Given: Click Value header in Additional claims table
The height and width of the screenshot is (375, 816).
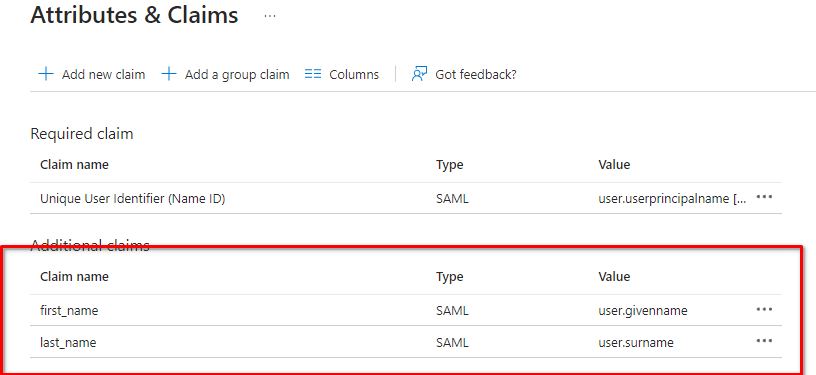Looking at the screenshot, I should 614,277.
